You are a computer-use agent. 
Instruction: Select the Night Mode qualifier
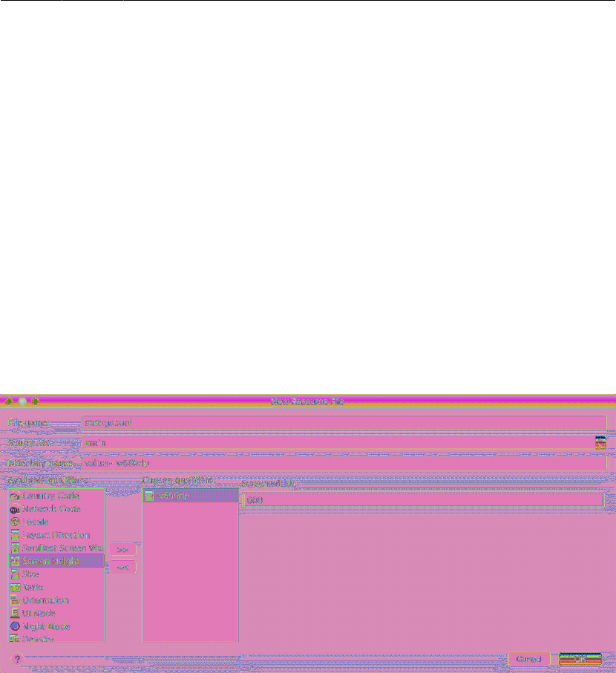[x=56, y=626]
